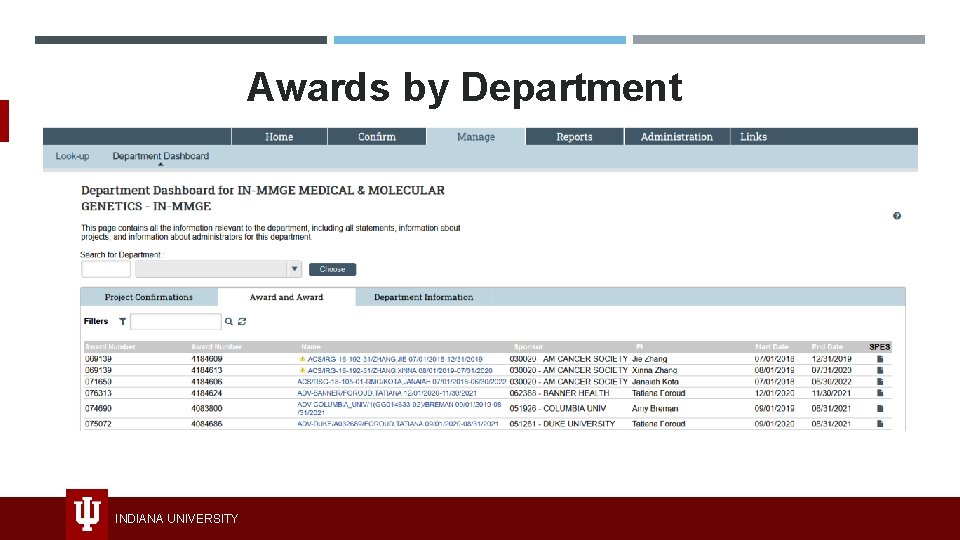
Task: Open ADV-DUKE FOROUD TATIANA award link
Action: [x=398, y=424]
